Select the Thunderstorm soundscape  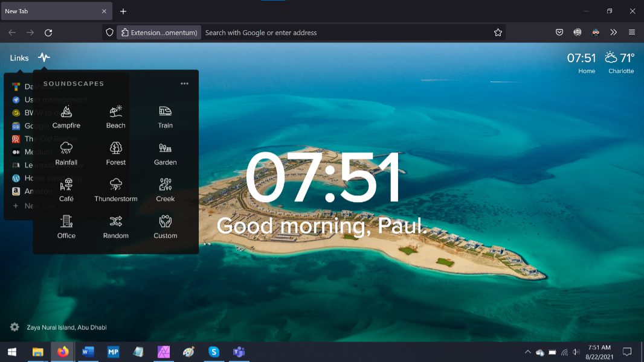115,191
